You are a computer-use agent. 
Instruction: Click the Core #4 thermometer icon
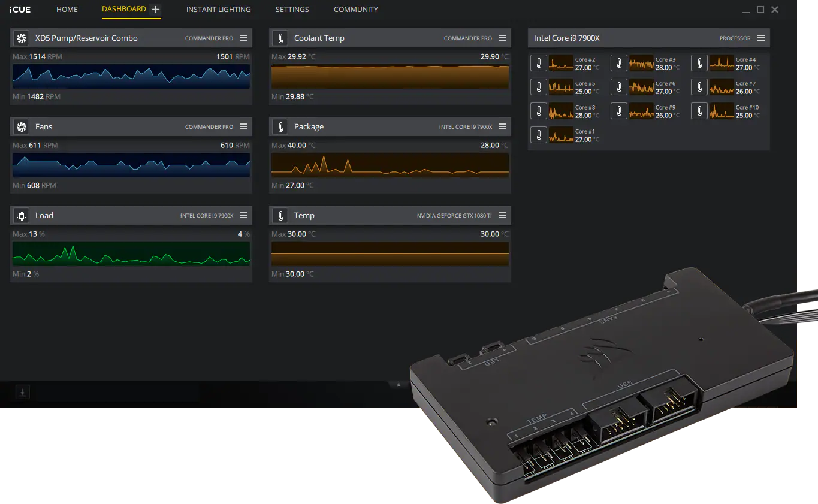point(699,63)
